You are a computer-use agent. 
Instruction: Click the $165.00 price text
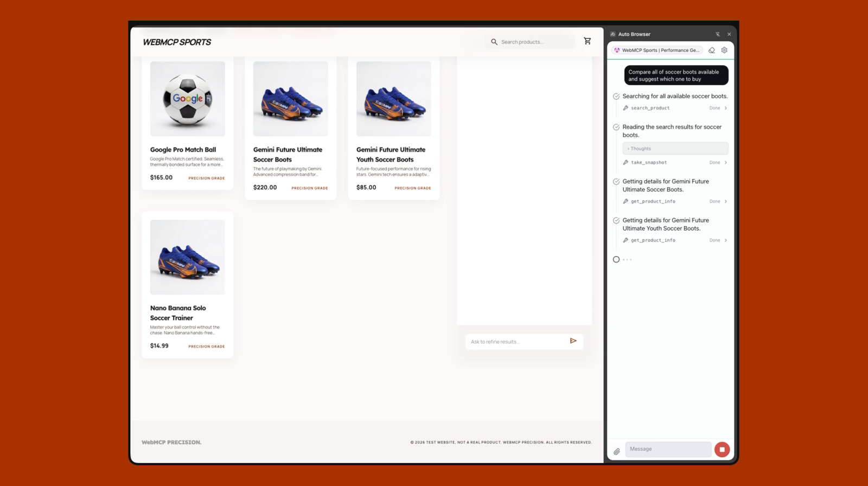(161, 177)
